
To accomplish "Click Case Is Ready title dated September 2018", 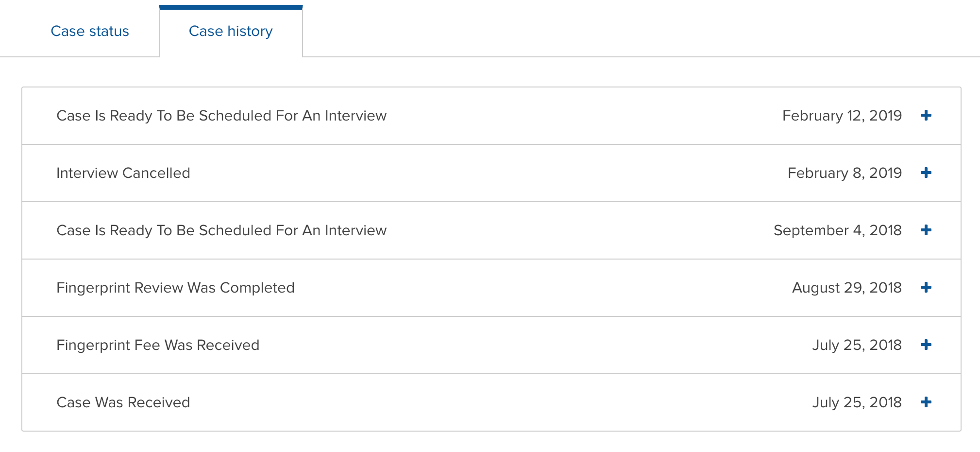I will [221, 230].
